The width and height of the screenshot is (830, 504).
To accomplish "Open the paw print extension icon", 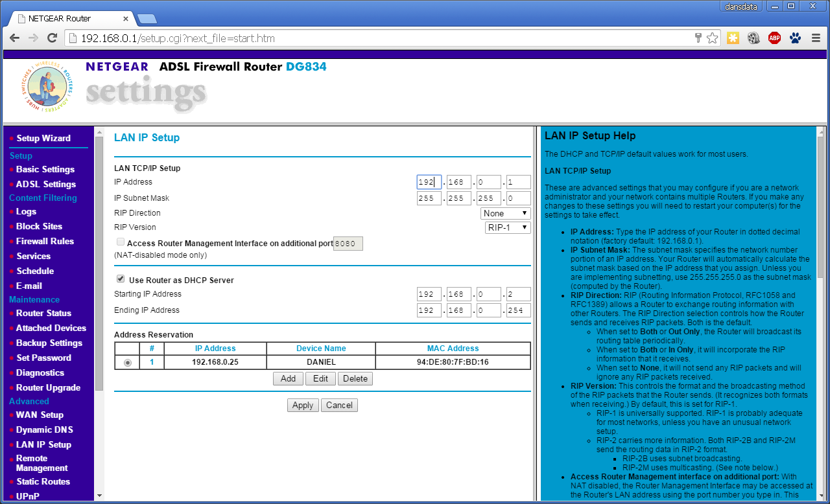I will click(795, 38).
